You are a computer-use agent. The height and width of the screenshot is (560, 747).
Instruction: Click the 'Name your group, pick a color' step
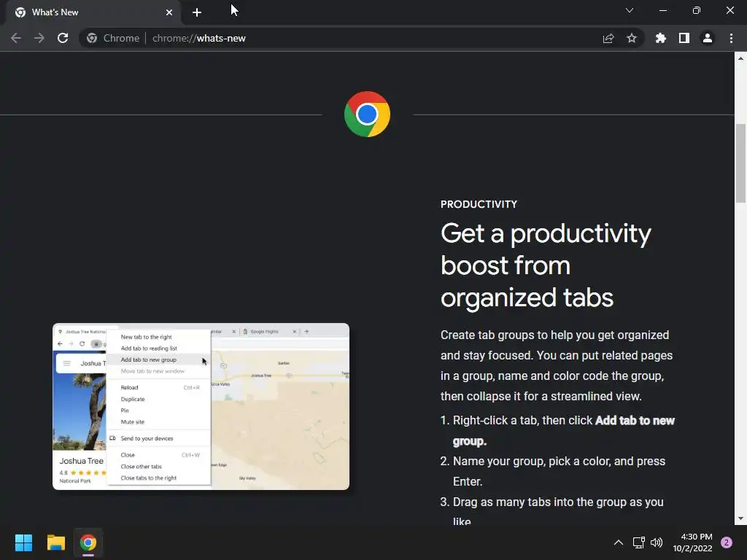coord(559,471)
